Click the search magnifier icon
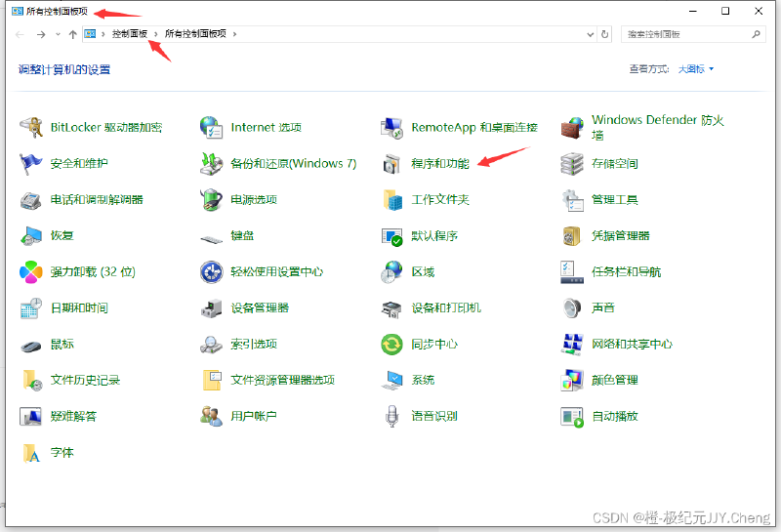 point(756,34)
